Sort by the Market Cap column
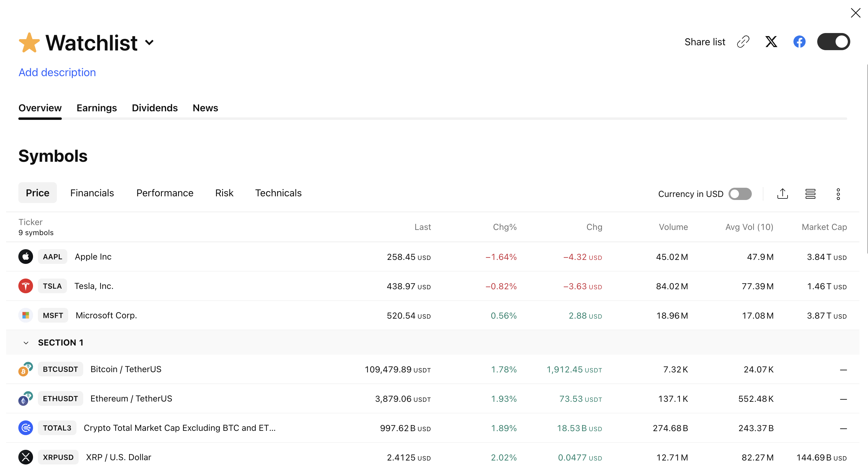Screen dimensions: 868x466 [x=824, y=227]
